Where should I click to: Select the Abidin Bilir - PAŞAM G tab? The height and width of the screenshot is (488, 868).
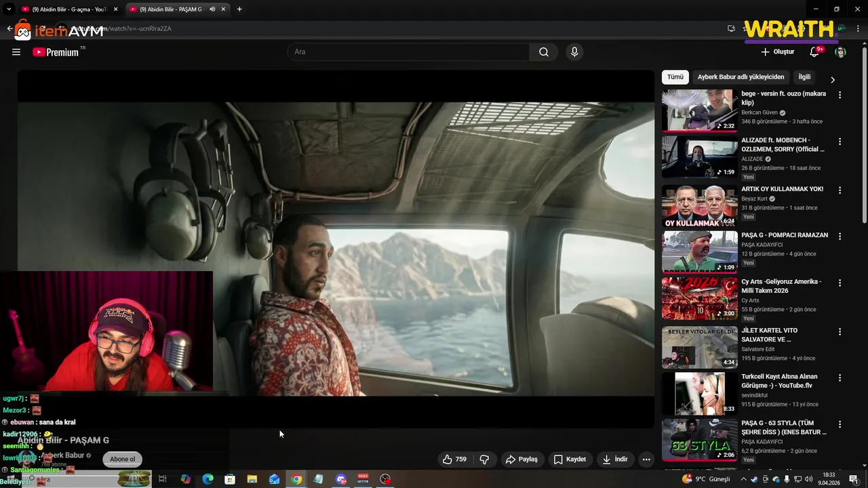coord(178,9)
